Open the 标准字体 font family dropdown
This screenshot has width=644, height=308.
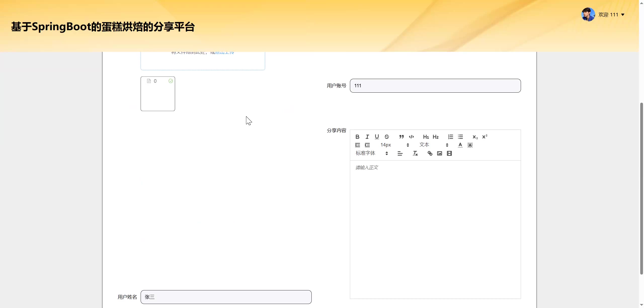coord(372,153)
